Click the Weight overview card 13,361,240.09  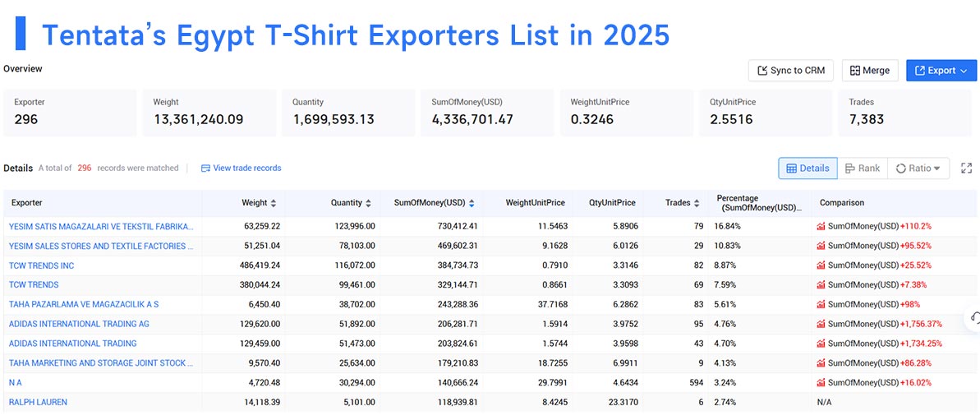pyautogui.click(x=209, y=113)
